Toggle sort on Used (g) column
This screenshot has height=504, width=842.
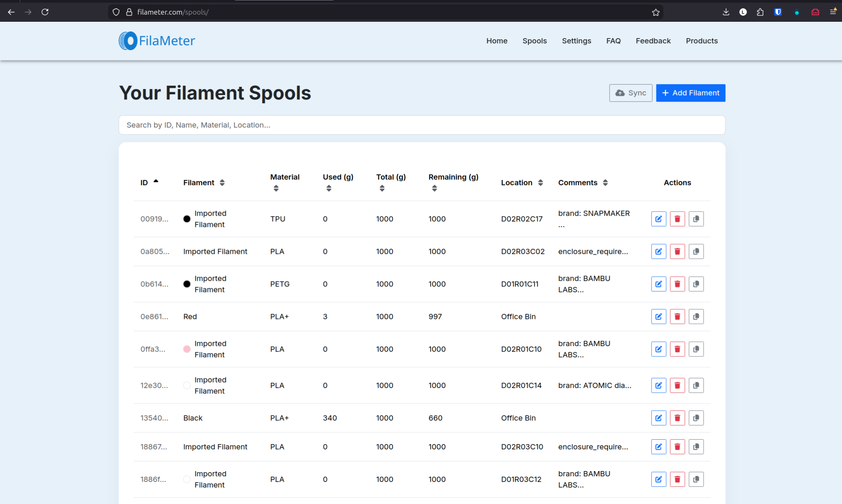pyautogui.click(x=329, y=188)
